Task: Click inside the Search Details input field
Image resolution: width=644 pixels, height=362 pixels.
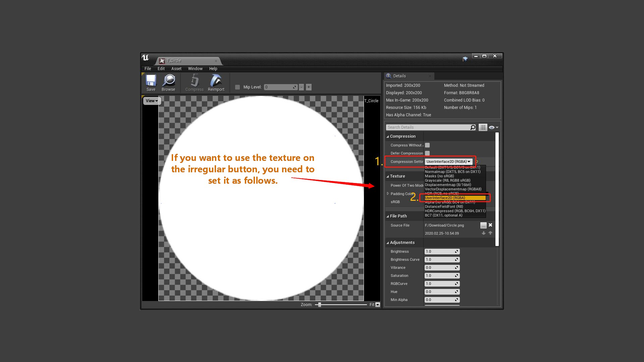Action: tap(429, 127)
